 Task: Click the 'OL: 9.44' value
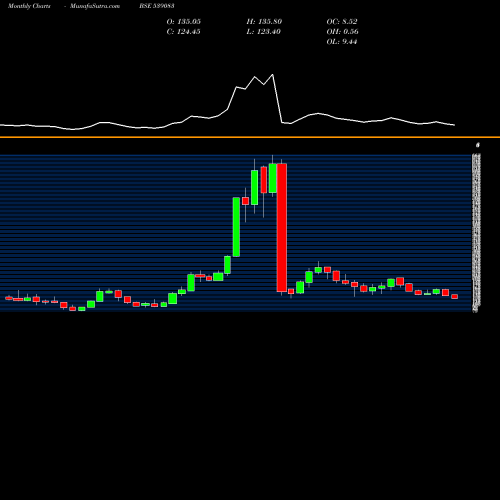342,42
